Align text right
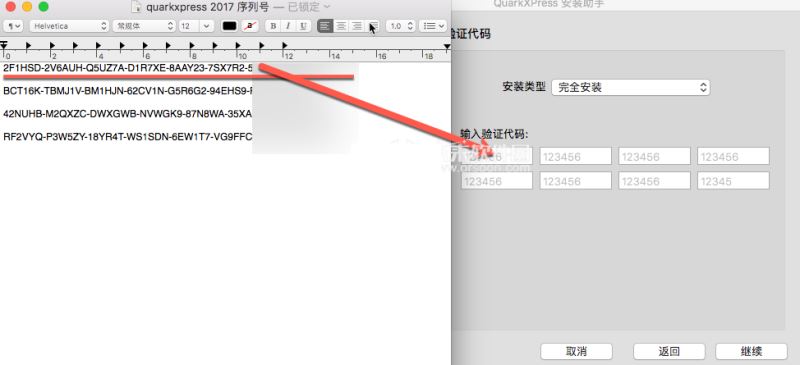The width and height of the screenshot is (800, 365). (357, 26)
